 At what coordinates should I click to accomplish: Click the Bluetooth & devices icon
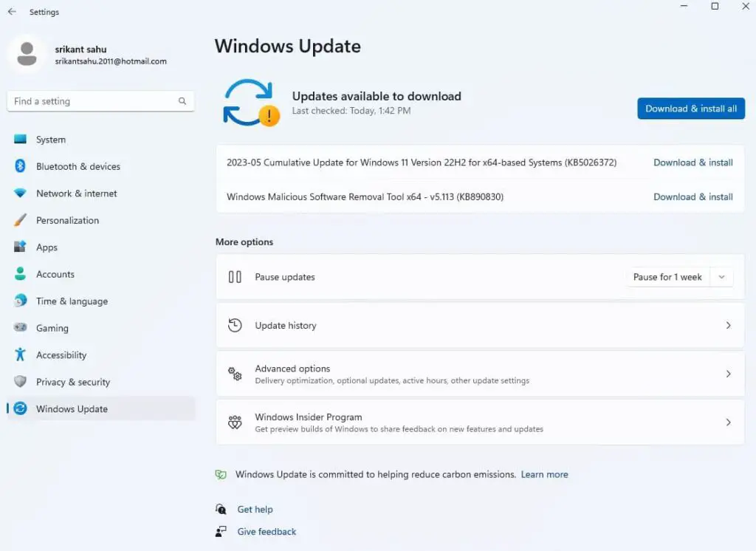(21, 166)
